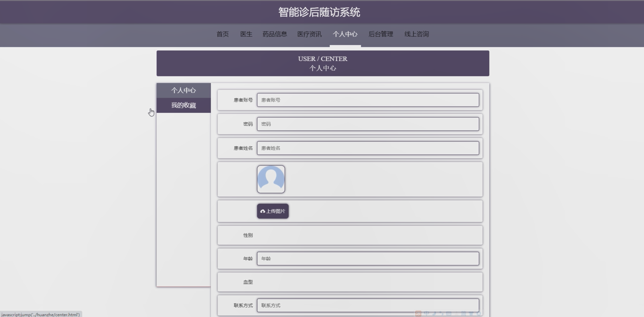The width and height of the screenshot is (644, 317).
Task: Open the IME soft keyboard icon
Action: (x=449, y=314)
